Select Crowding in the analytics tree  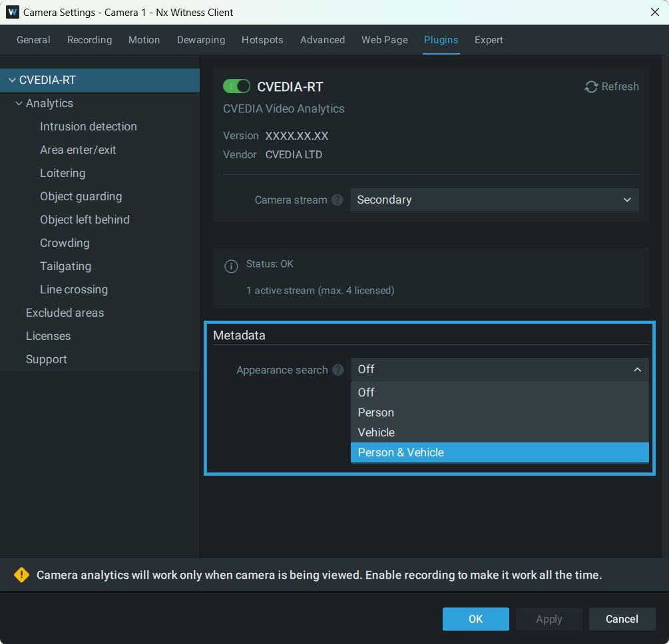[65, 243]
